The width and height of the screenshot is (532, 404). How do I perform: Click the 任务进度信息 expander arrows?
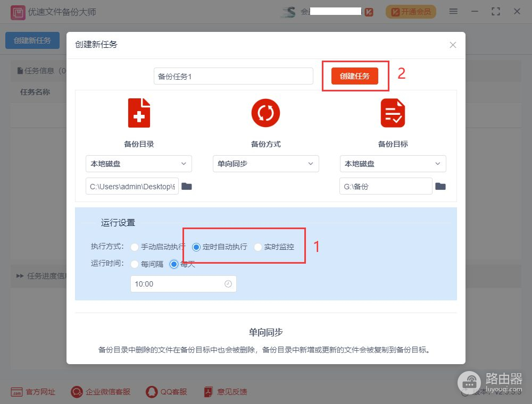pos(20,276)
